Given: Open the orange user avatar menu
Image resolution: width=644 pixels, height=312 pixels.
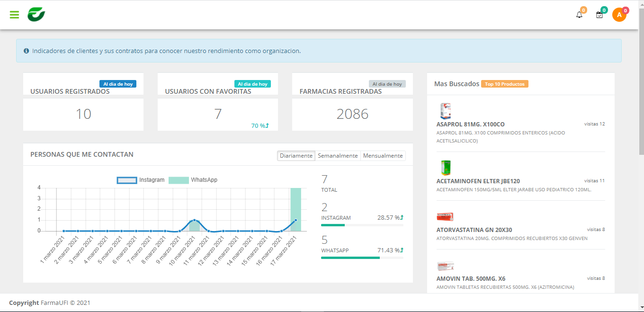Looking at the screenshot, I should (619, 15).
